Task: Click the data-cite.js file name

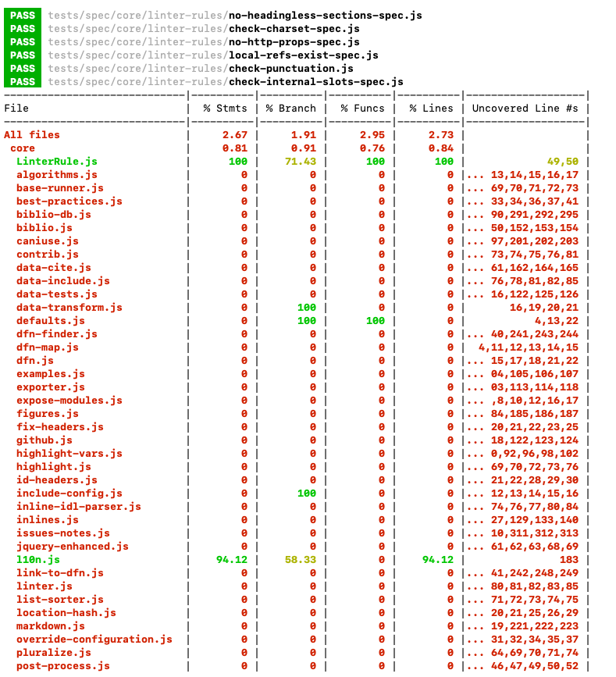Action: click(54, 268)
